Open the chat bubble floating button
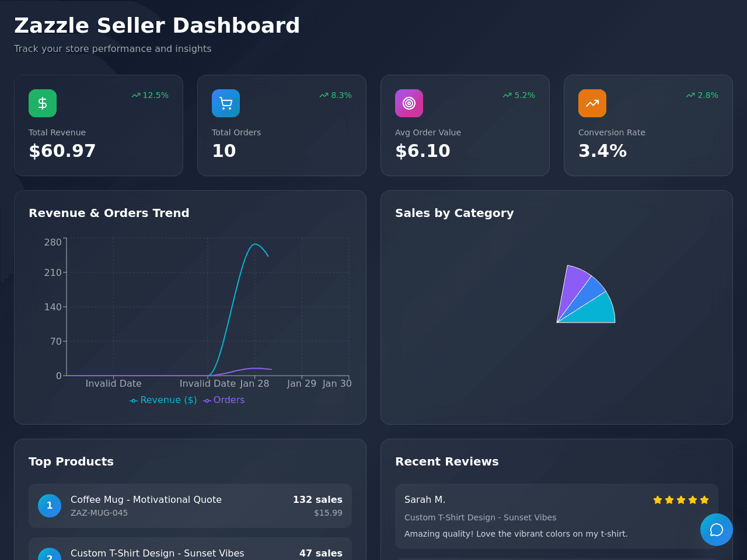747x560 pixels. 717,530
